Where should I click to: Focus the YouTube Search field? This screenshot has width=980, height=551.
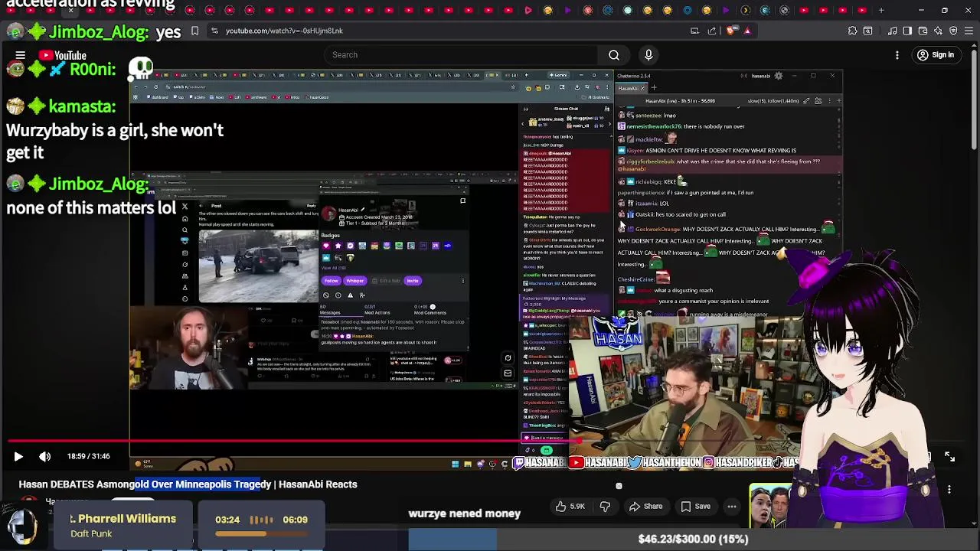point(462,55)
